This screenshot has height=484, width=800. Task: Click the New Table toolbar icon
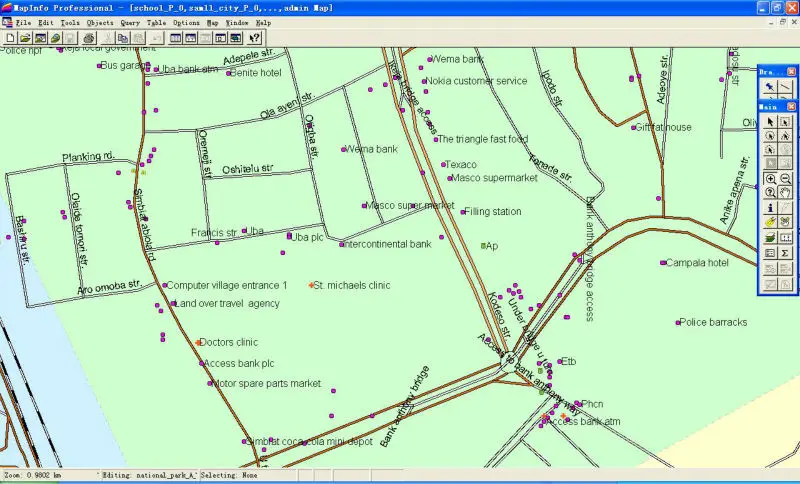[10, 38]
